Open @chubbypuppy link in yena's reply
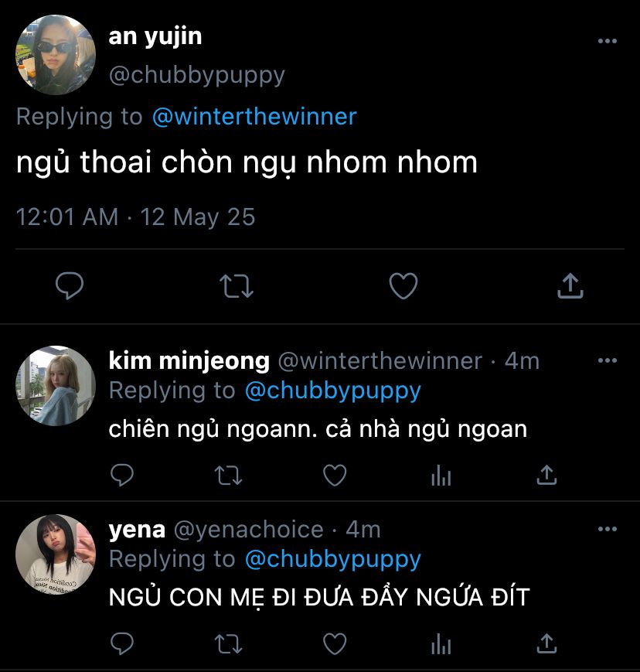 (x=333, y=560)
